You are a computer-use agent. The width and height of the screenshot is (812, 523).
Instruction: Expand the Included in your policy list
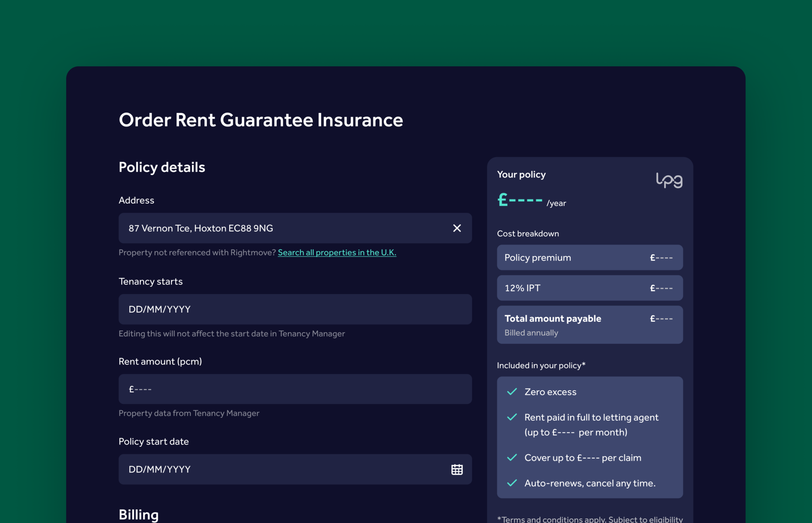[x=541, y=365]
